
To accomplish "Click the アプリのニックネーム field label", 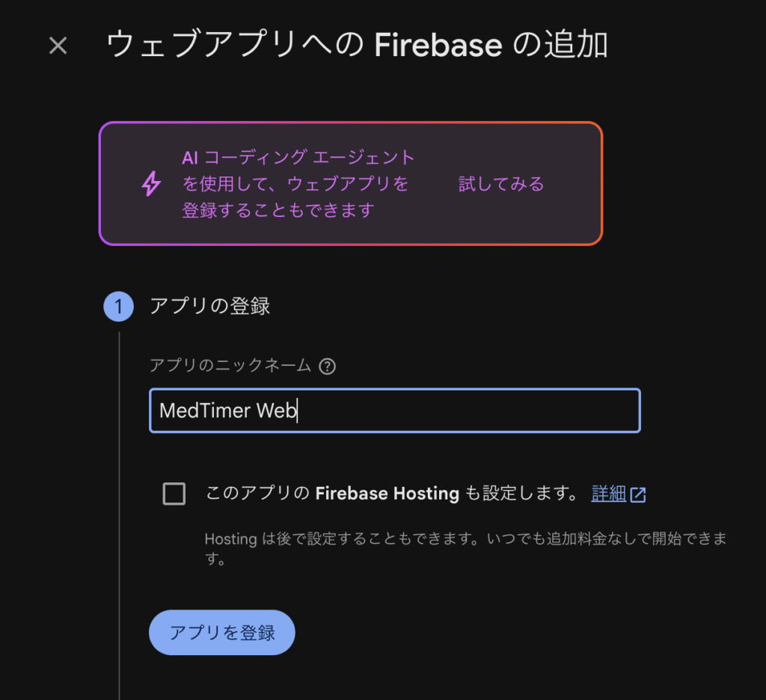I will tap(230, 366).
